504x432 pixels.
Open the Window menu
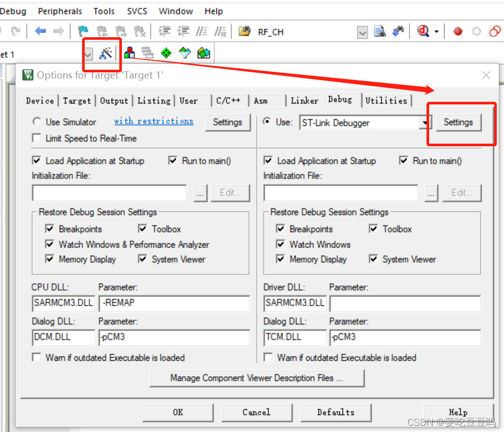tap(176, 11)
